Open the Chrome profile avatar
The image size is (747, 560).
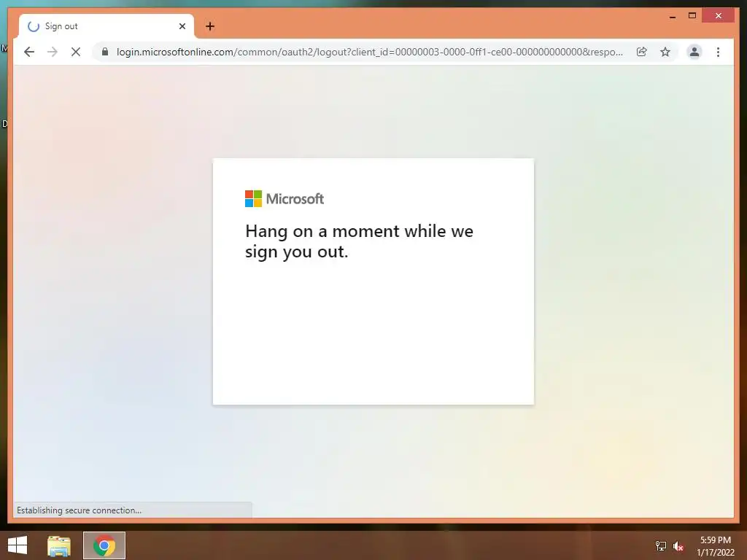point(694,52)
